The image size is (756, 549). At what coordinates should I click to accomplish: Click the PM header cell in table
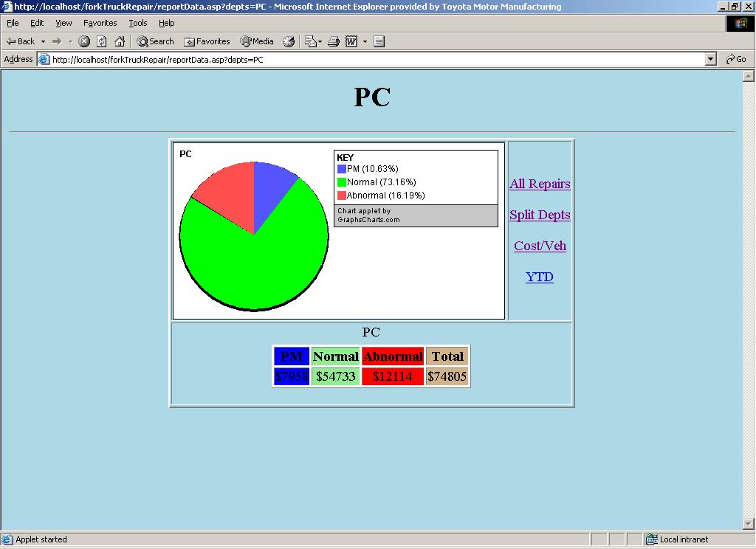[x=292, y=356]
